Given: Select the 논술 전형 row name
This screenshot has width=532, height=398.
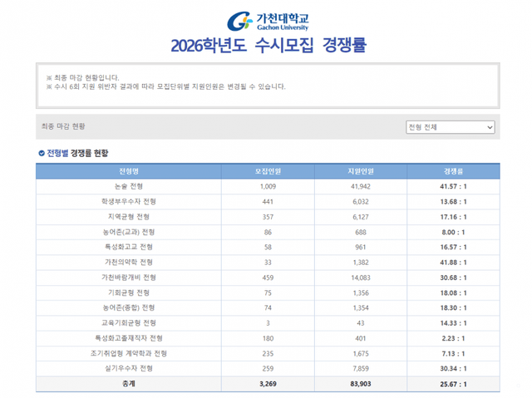Looking at the screenshot, I should pos(128,187).
